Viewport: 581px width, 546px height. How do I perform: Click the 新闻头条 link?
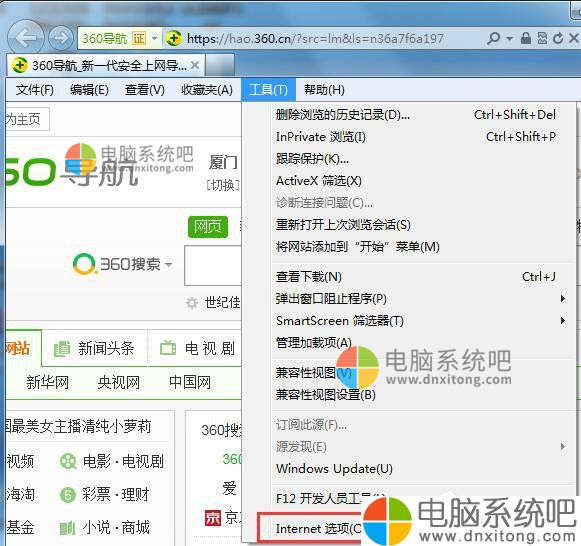click(106, 349)
